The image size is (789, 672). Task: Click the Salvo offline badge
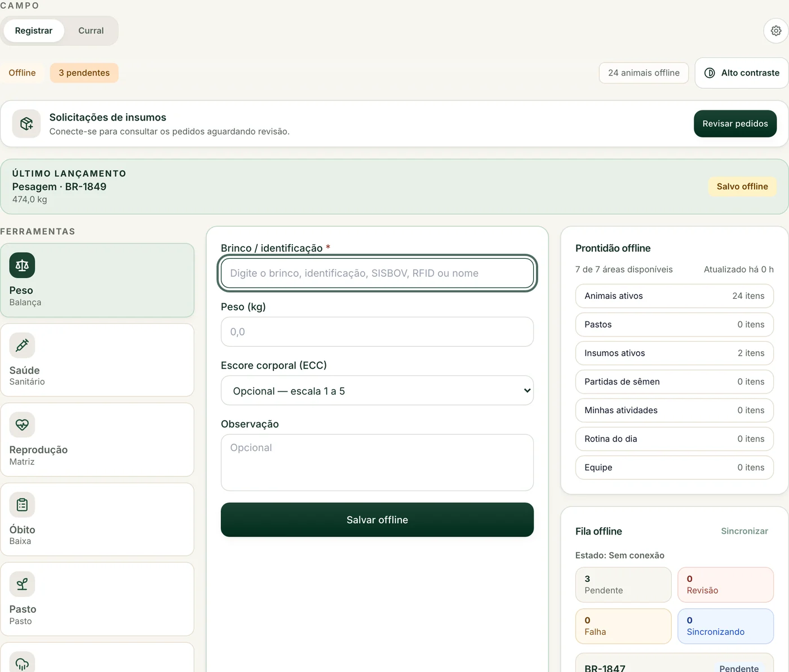pos(742,187)
